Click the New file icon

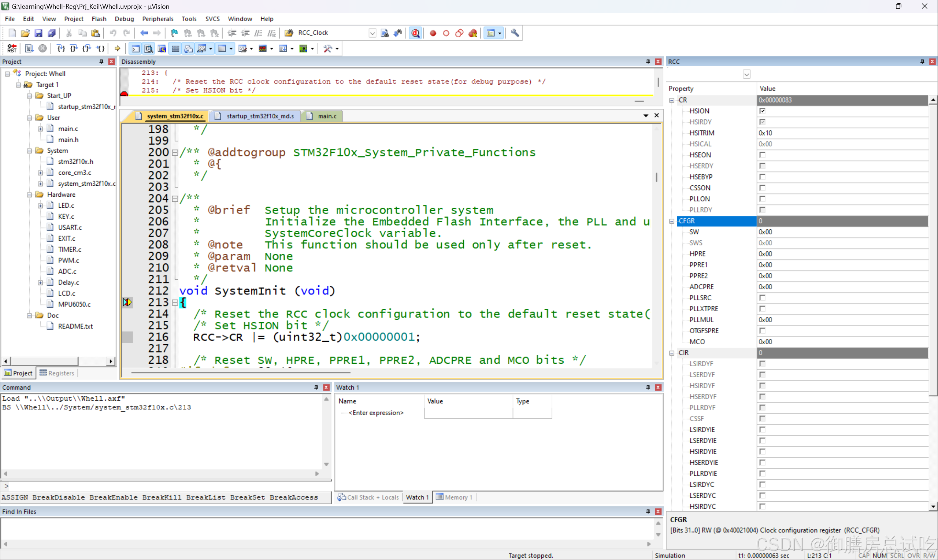pyautogui.click(x=12, y=33)
